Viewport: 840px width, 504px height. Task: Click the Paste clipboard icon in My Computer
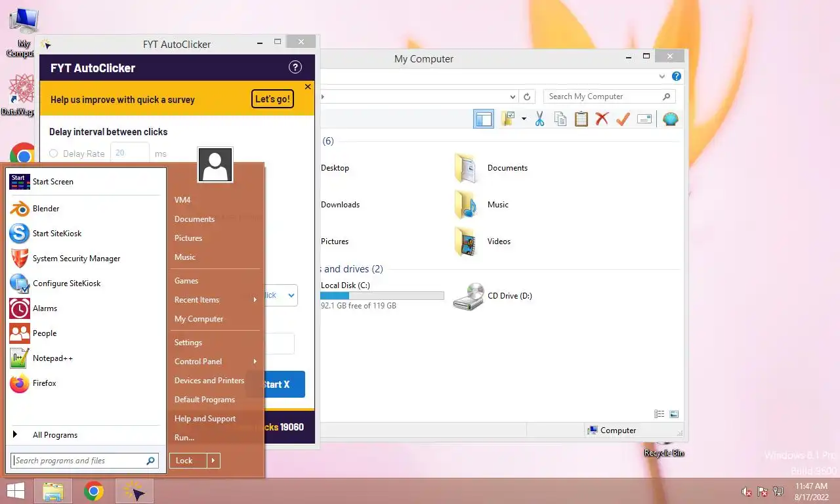point(581,119)
